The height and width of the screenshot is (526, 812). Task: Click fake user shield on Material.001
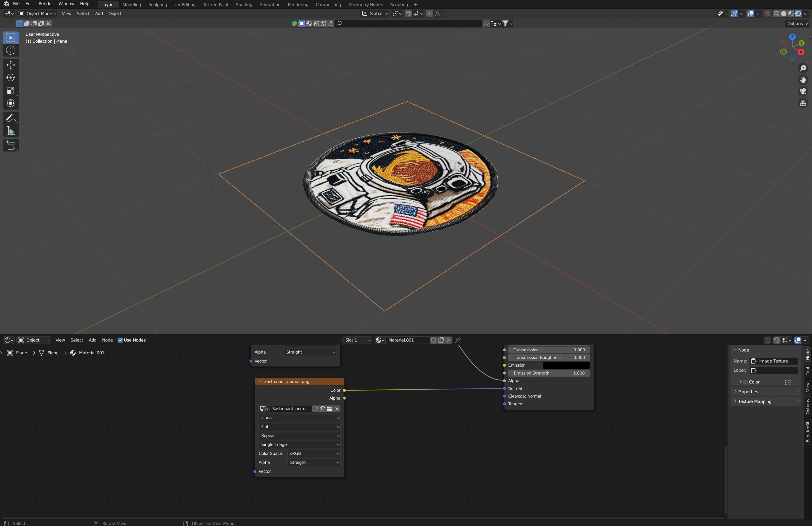coord(433,340)
